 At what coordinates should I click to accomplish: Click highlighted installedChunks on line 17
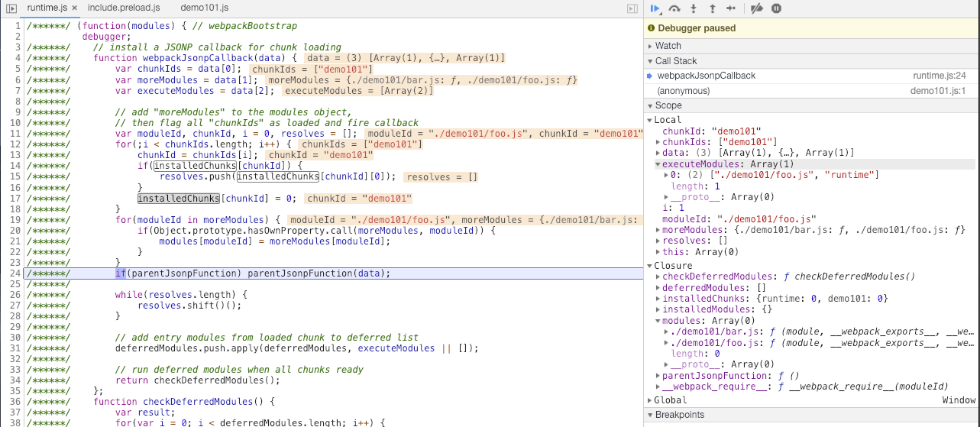178,198
